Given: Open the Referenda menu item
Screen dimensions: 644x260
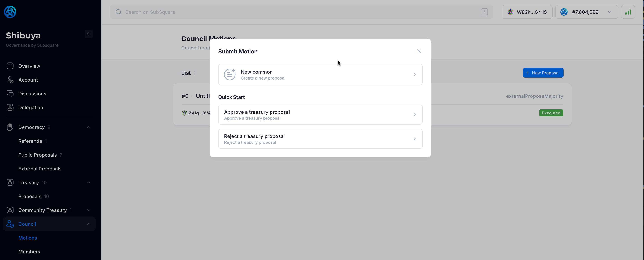Looking at the screenshot, I should [30, 141].
